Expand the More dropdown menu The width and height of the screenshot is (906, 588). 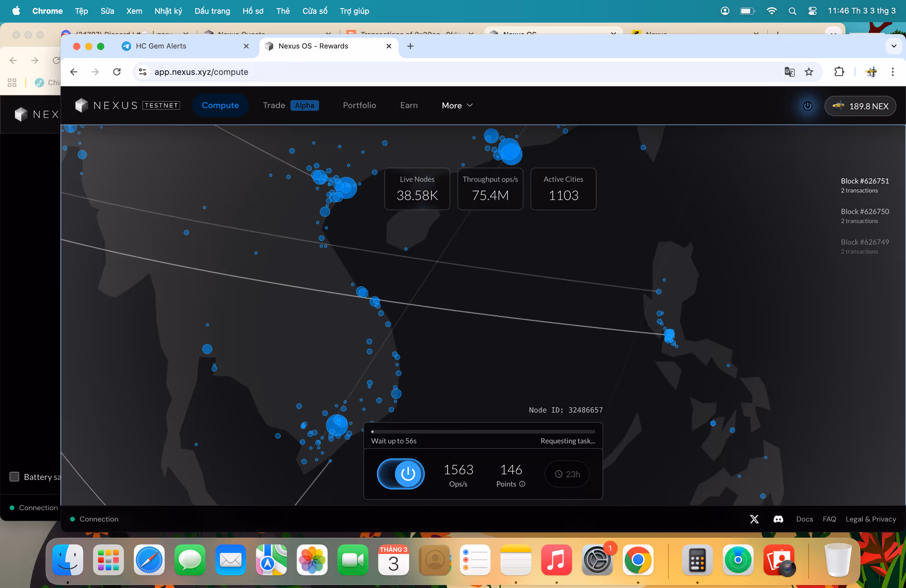[457, 105]
